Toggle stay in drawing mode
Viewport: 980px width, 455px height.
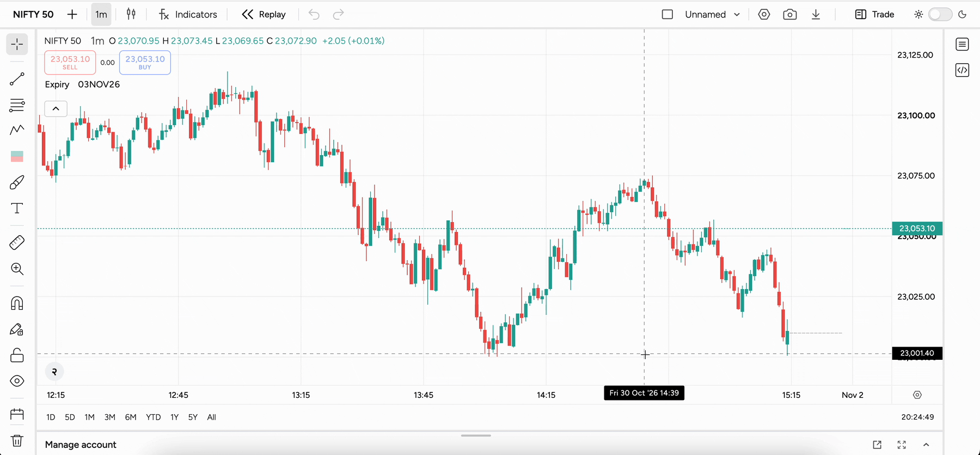tap(17, 329)
